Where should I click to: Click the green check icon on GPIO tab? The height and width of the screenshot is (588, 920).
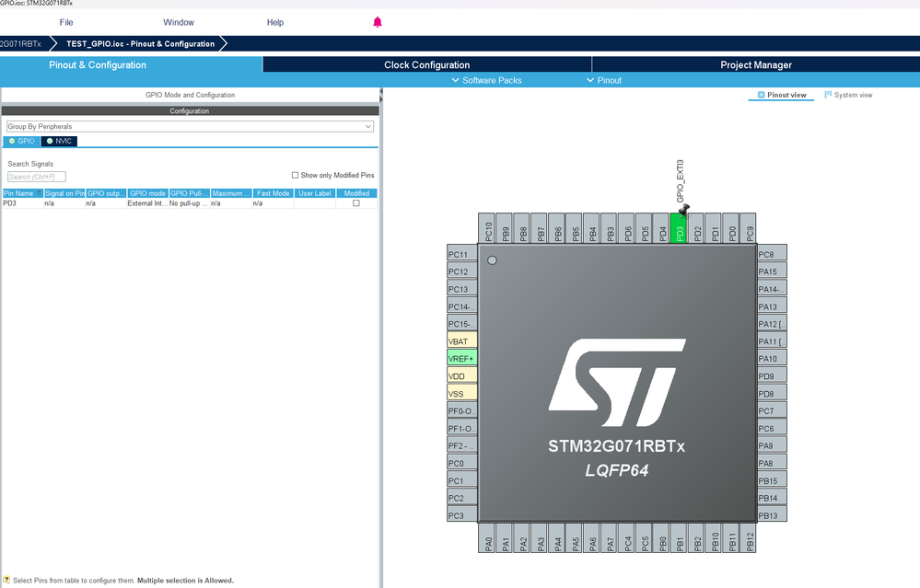(11, 141)
